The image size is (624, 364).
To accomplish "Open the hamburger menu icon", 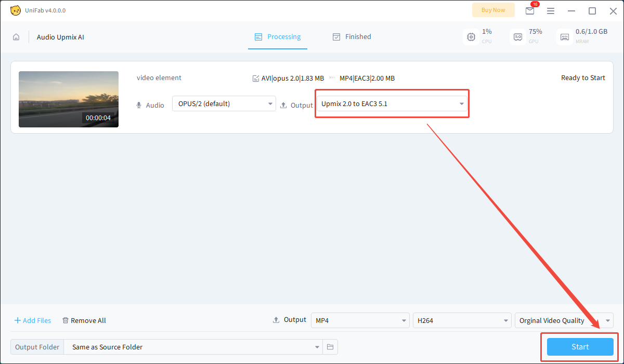I will point(551,10).
